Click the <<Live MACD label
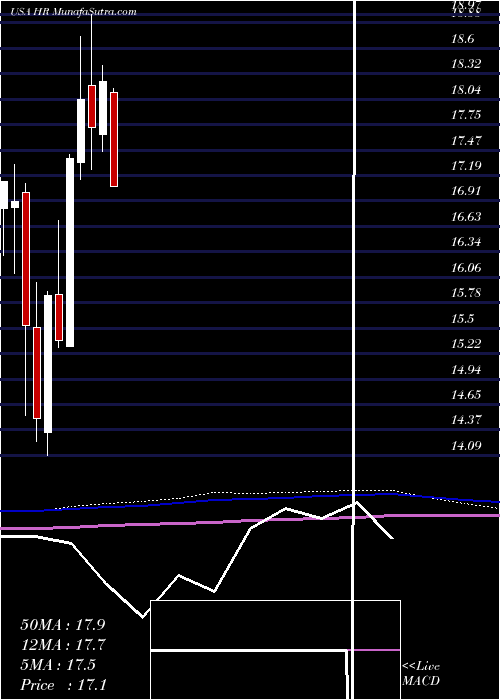 (x=421, y=674)
